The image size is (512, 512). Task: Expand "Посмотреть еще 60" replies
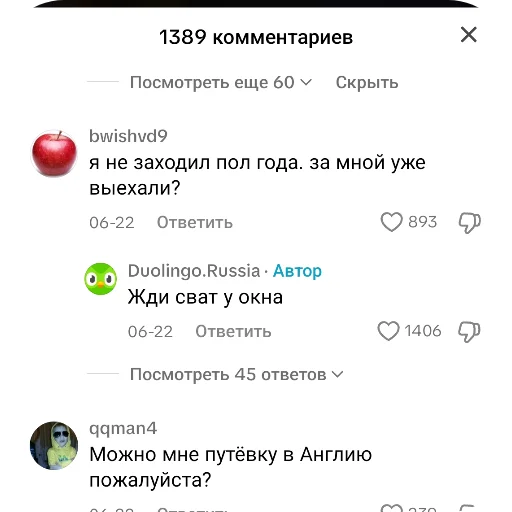tap(221, 82)
